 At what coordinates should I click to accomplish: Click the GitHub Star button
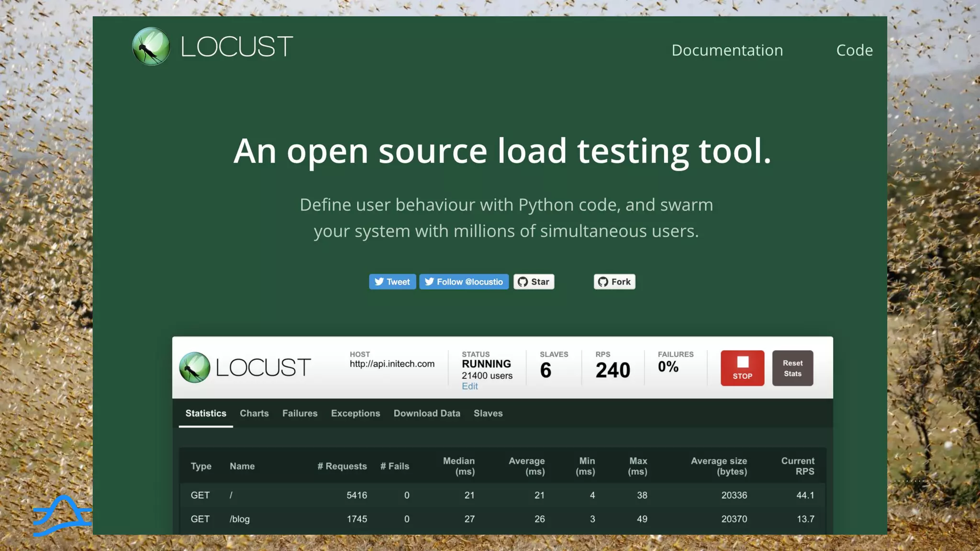tap(534, 282)
